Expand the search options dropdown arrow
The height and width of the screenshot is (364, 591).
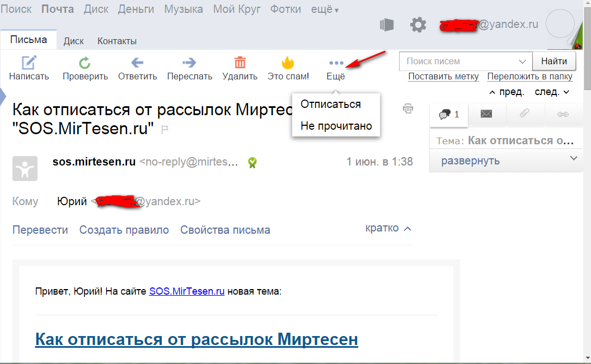point(522,62)
